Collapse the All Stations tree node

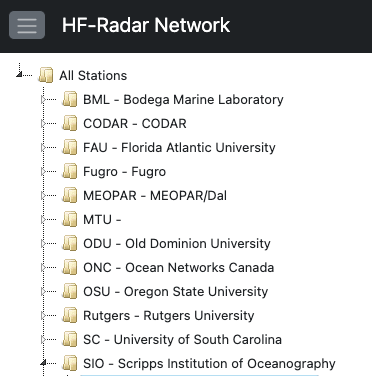tap(19, 75)
